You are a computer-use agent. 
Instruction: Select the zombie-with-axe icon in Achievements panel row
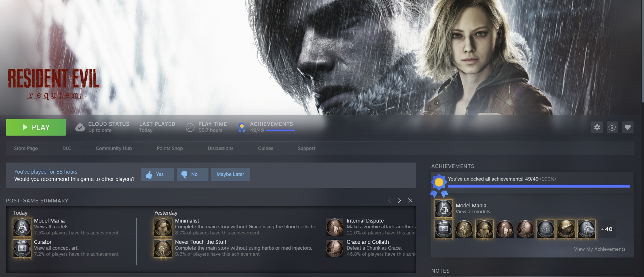(505, 229)
